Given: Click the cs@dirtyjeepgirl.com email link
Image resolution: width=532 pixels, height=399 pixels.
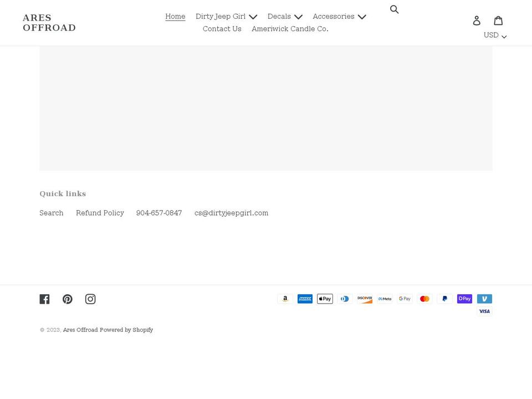Looking at the screenshot, I should (x=232, y=213).
